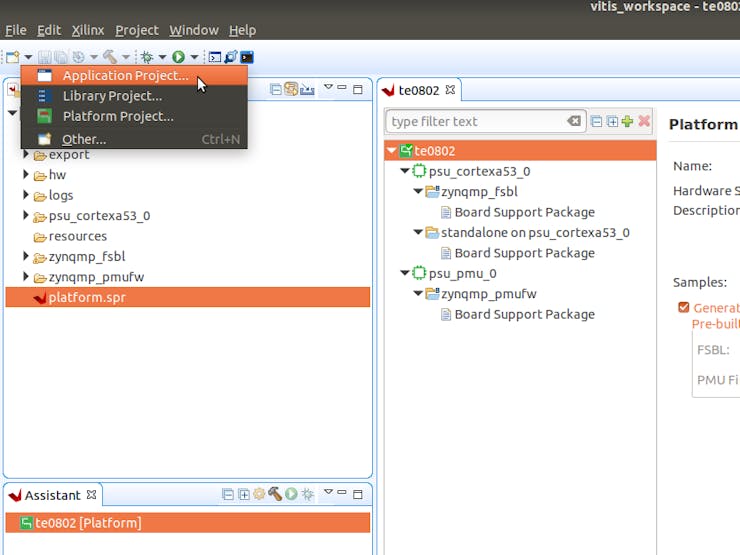Click the Run icon in Assistant panel

pos(291,494)
